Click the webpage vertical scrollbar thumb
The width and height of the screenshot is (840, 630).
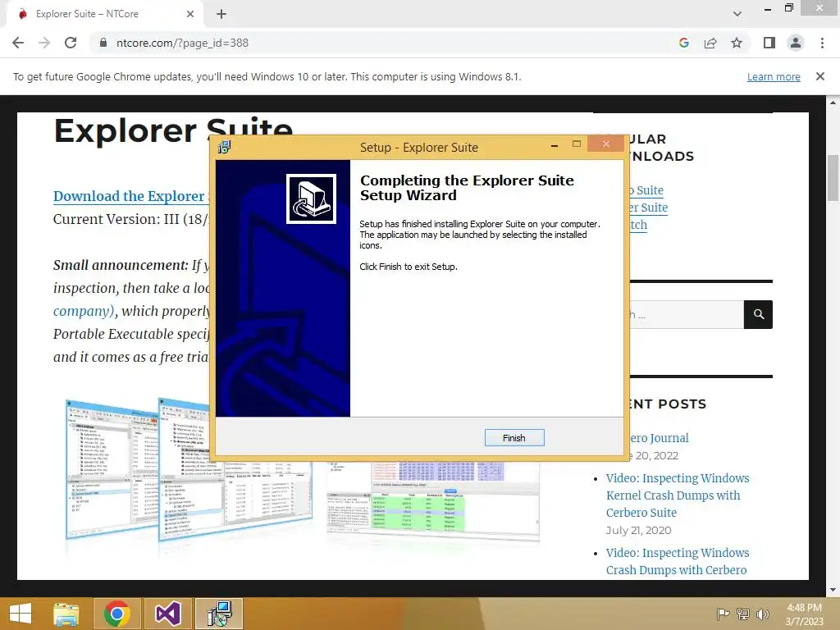tap(833, 178)
